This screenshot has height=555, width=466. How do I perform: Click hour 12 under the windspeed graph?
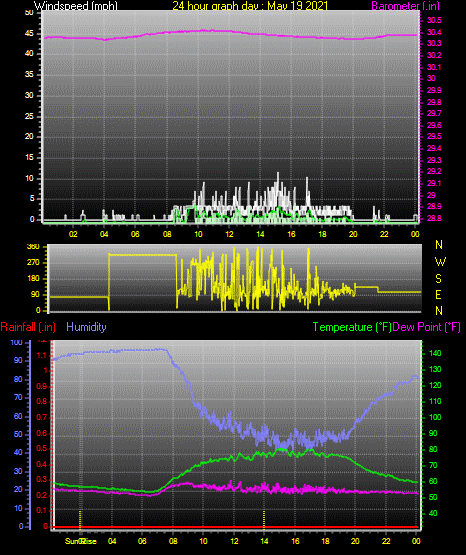229,234
